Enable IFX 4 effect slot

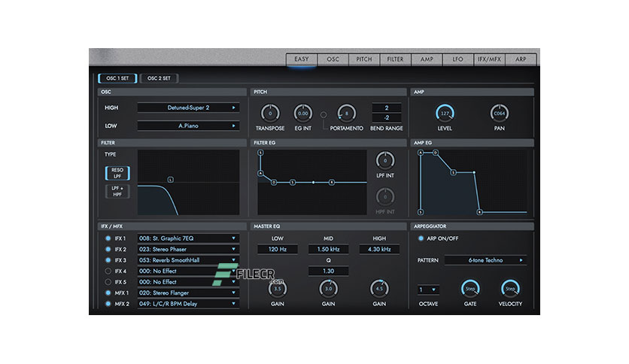click(108, 271)
